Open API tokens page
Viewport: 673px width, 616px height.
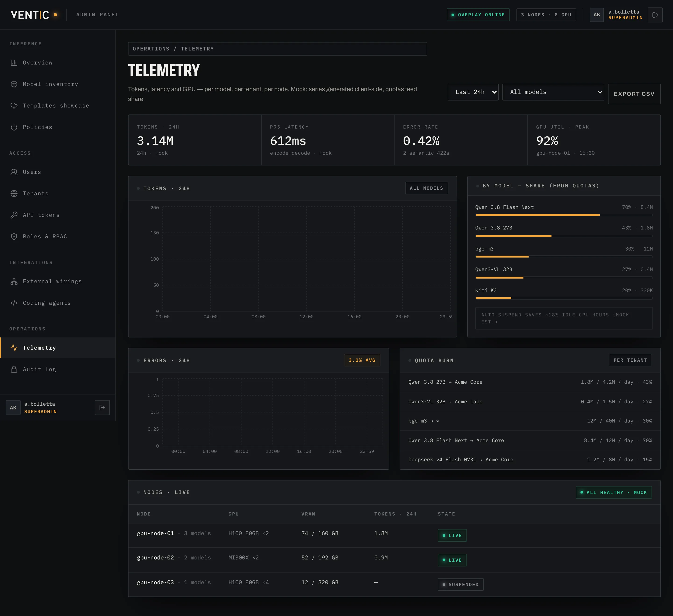(58, 215)
